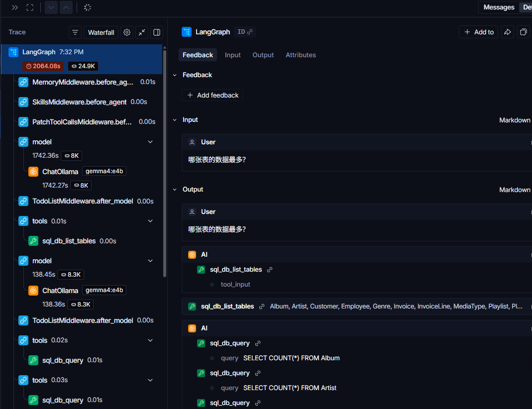This screenshot has width=532, height=409.
Task: Collapse the first model span (1742.36s)
Action: (x=150, y=142)
